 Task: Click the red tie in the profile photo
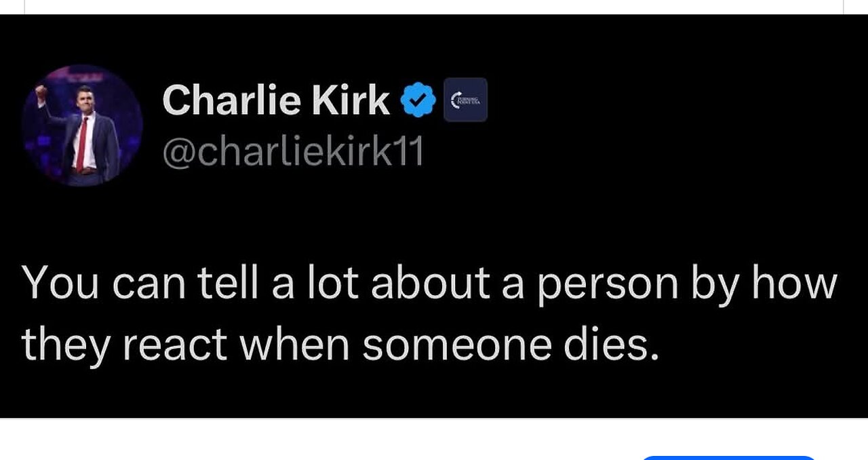(x=82, y=144)
